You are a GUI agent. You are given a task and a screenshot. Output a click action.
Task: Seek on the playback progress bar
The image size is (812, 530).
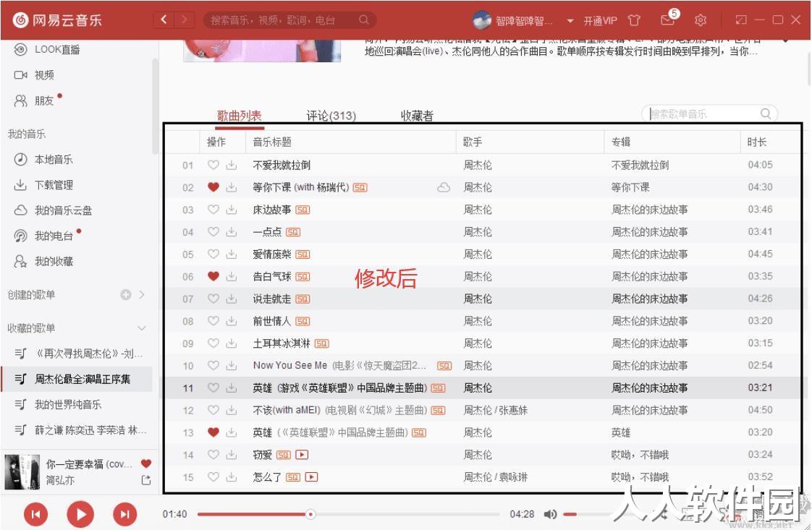348,514
